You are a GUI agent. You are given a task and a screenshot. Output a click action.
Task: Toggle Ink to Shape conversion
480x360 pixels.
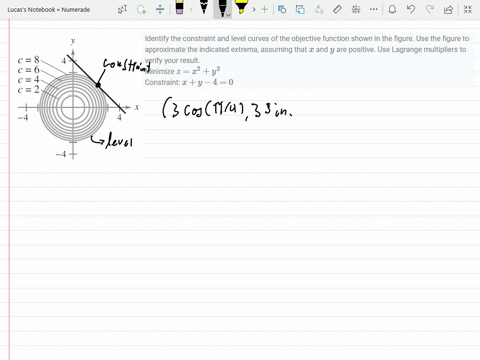click(x=300, y=9)
